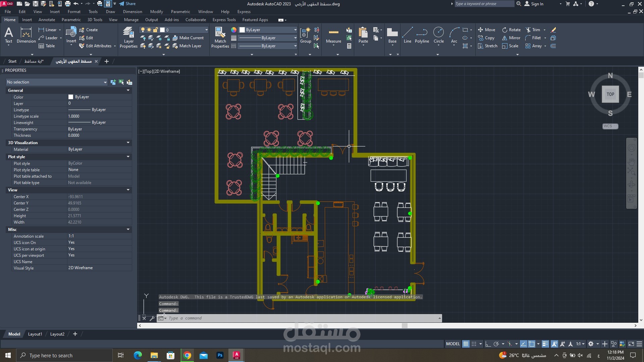Collapse the 3D Visualization section
644x362 pixels.
click(x=128, y=143)
